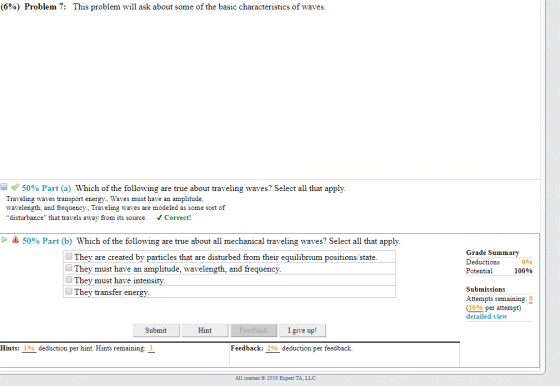Click the green checkmark icon on Part (a)

(x=15, y=187)
